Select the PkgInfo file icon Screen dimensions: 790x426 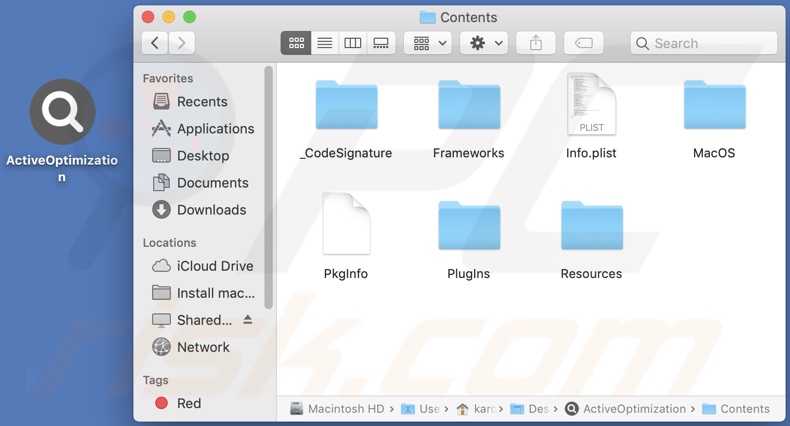pyautogui.click(x=347, y=224)
